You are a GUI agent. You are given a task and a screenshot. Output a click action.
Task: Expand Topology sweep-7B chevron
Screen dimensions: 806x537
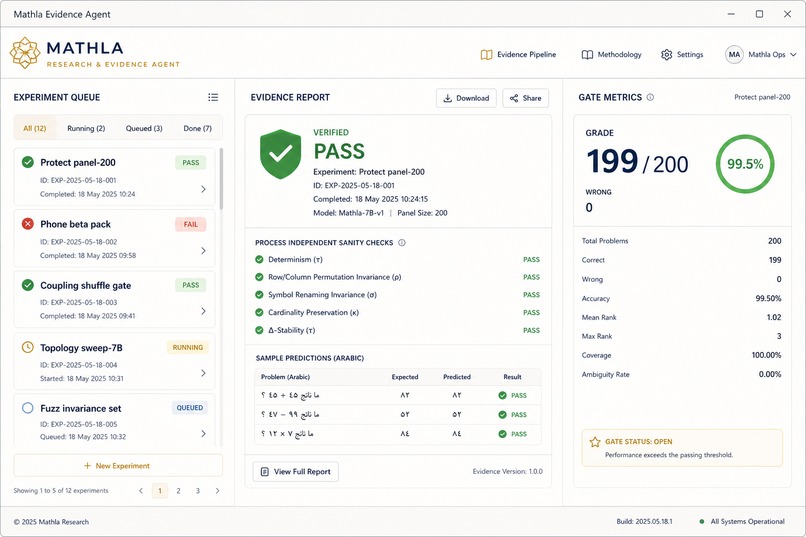pyautogui.click(x=204, y=373)
